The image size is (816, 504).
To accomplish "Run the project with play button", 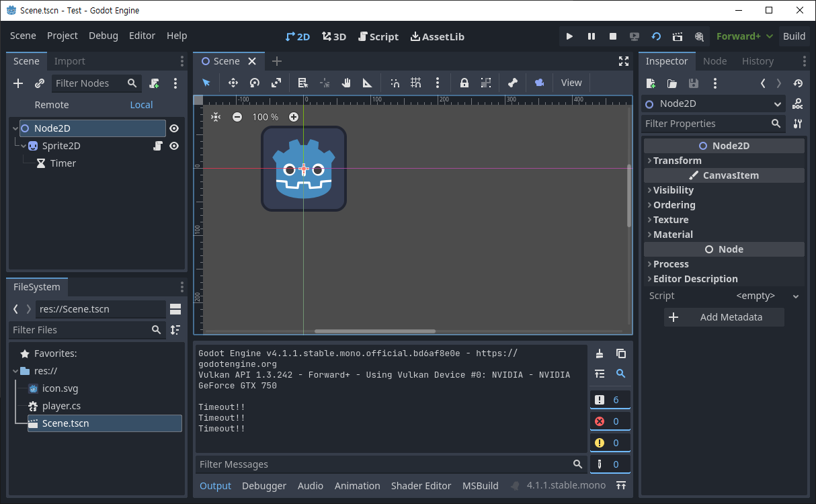I will coord(569,36).
